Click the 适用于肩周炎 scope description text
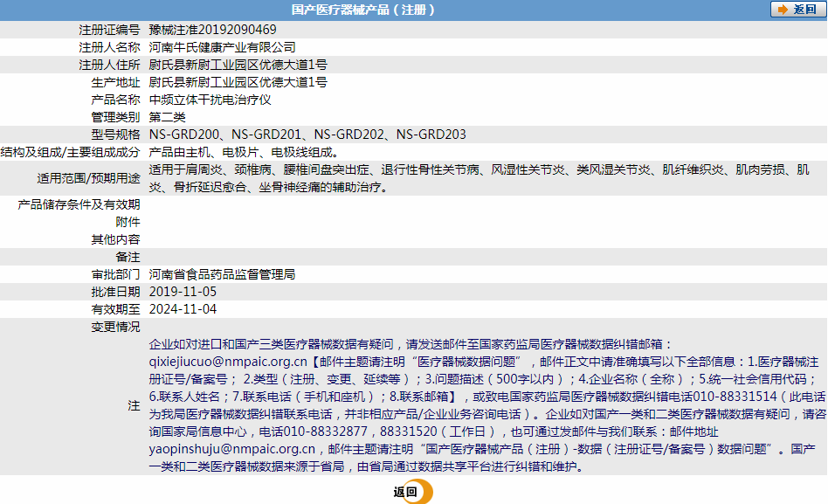Image resolution: width=828 pixels, height=504 pixels. point(479,178)
